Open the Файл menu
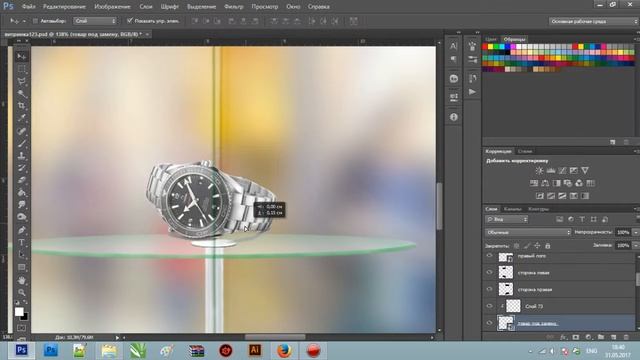 [x=29, y=7]
